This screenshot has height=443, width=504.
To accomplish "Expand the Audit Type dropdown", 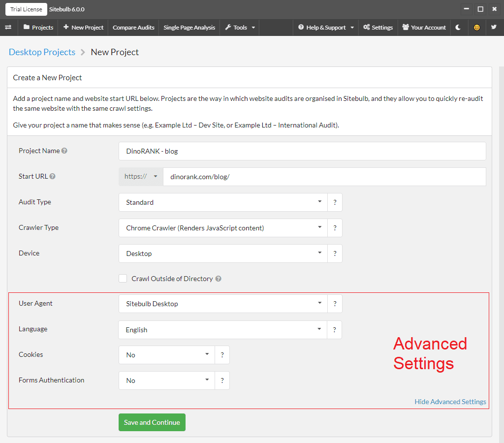I will [x=223, y=202].
